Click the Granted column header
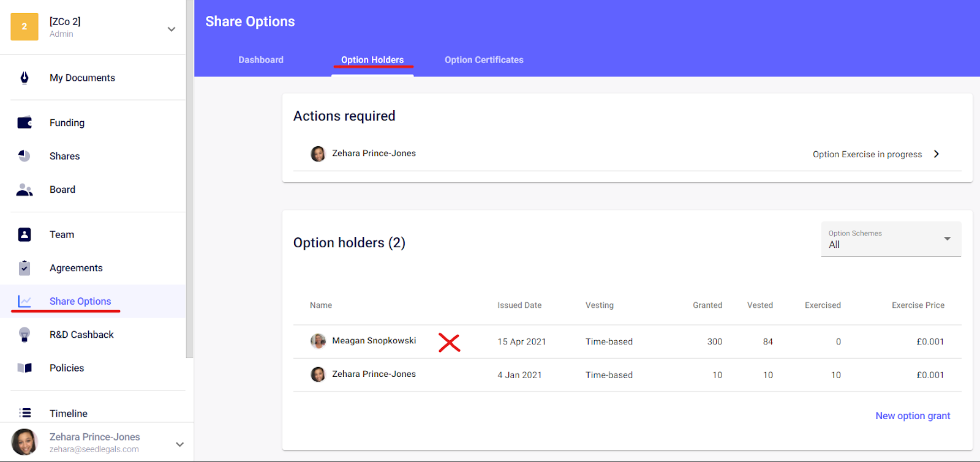Screen dimensions: 980x462 (x=707, y=305)
